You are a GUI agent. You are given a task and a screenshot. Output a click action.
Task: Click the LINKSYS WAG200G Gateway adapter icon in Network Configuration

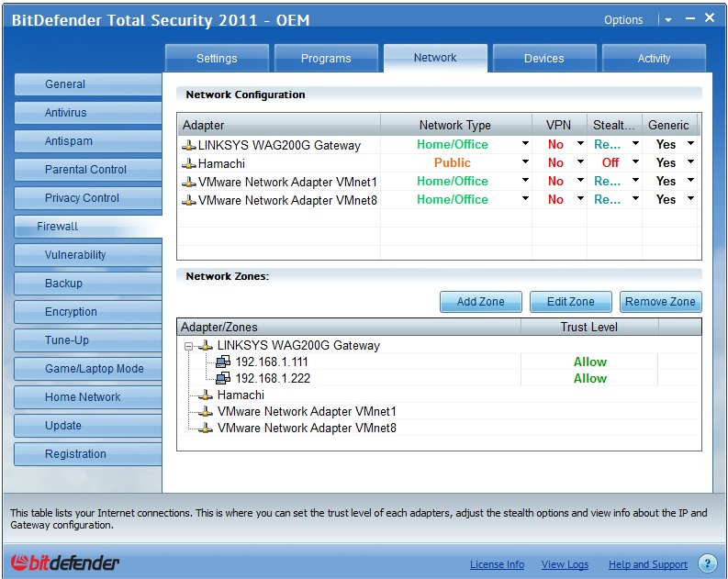tap(188, 145)
